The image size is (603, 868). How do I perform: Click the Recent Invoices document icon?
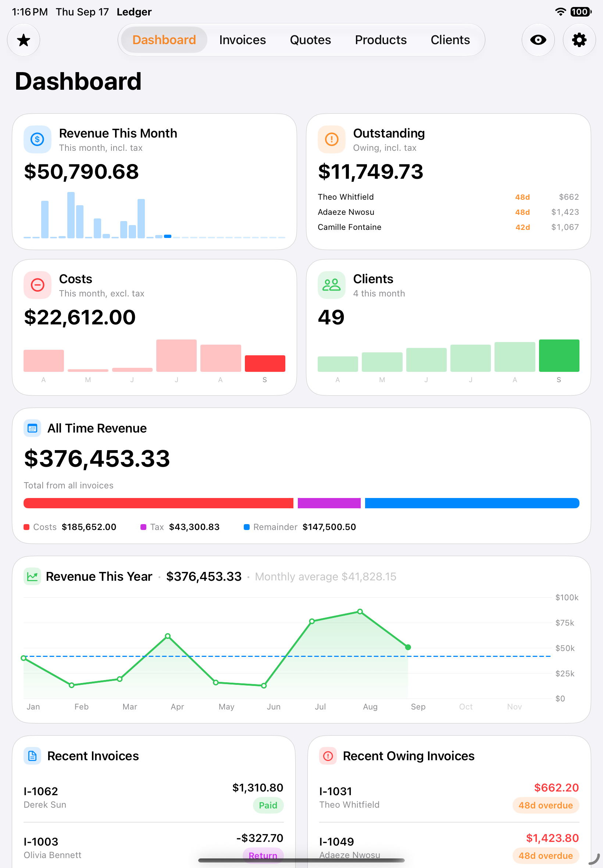pos(32,756)
